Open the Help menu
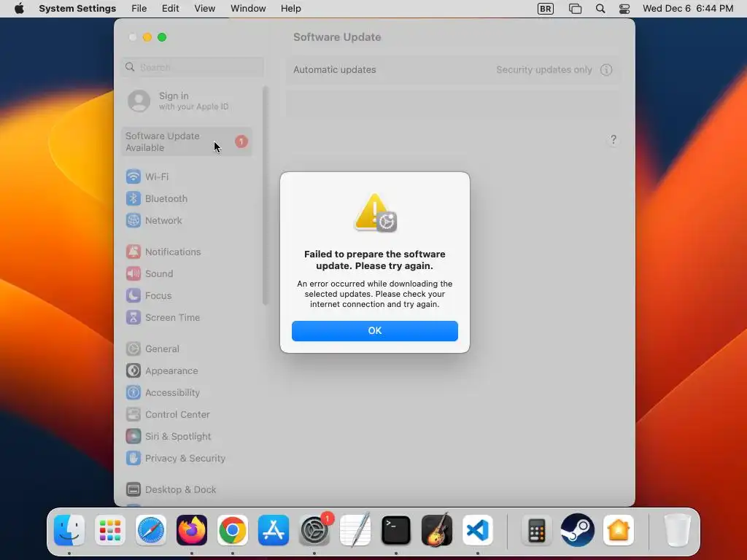The height and width of the screenshot is (560, 747). pyautogui.click(x=290, y=9)
